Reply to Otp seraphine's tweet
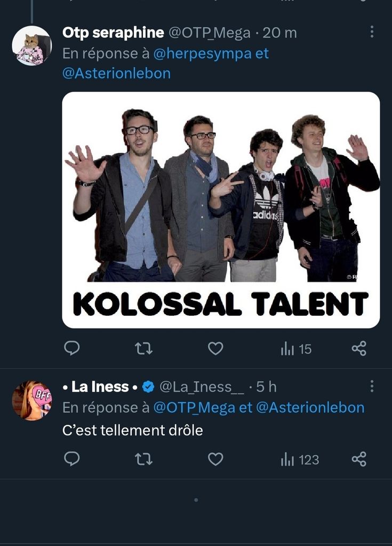The width and height of the screenshot is (392, 546). (72, 349)
